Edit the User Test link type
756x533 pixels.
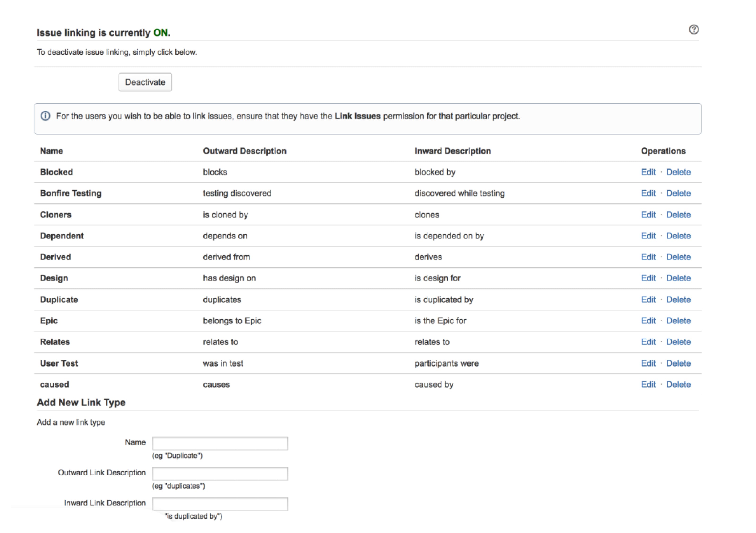(x=648, y=363)
